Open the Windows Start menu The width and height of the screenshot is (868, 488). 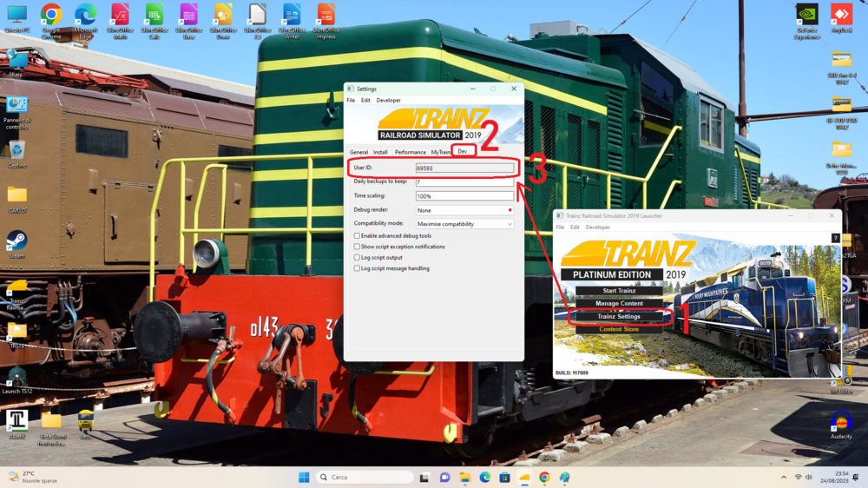pyautogui.click(x=304, y=477)
